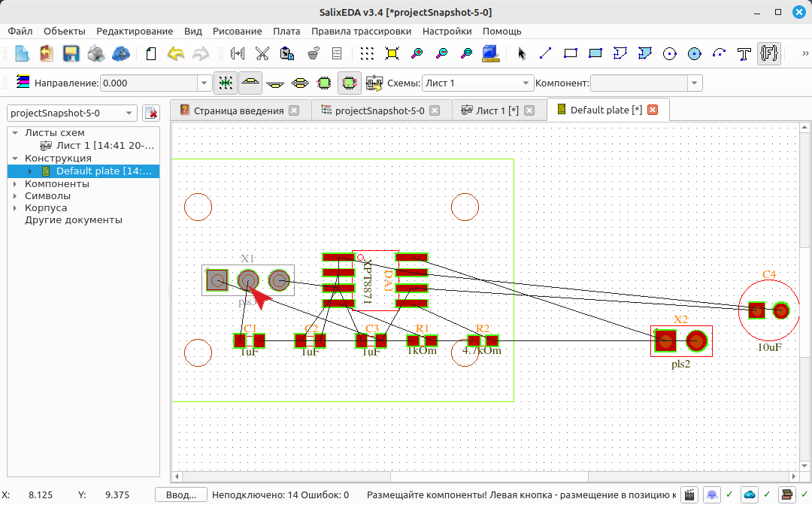Select the filled circle tool
Image resolution: width=812 pixels, height=505 pixels.
pos(695,53)
